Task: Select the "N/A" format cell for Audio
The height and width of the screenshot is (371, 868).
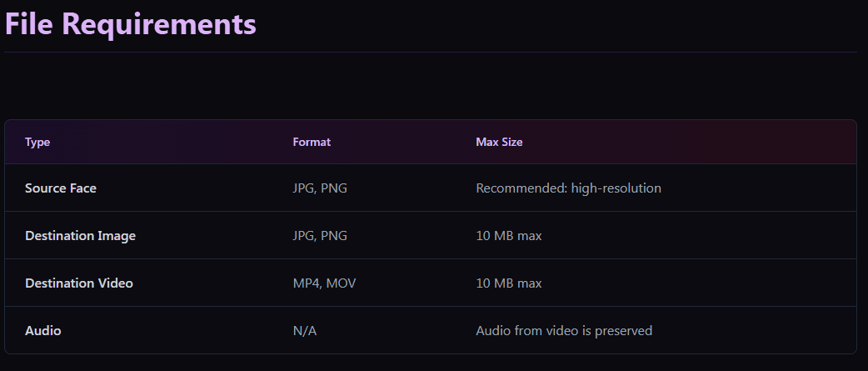Action: click(x=305, y=331)
